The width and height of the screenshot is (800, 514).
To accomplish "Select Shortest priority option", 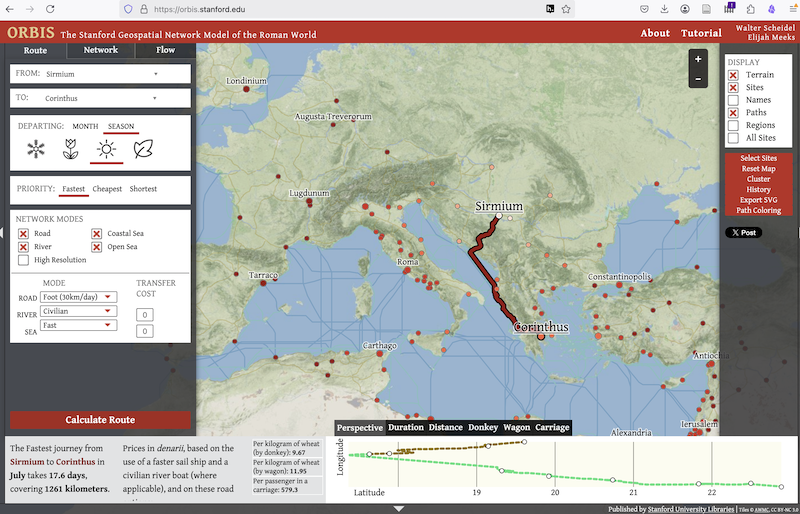I will click(143, 189).
